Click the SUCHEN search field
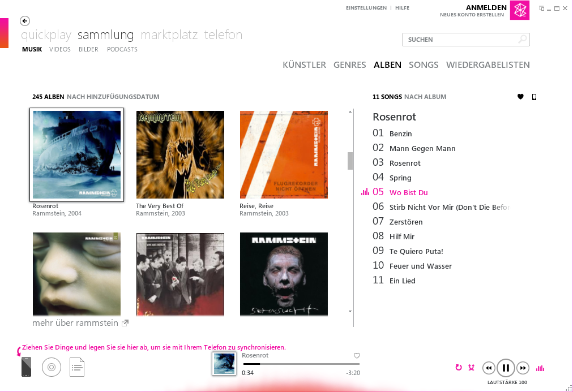This screenshot has height=392, width=573. click(x=465, y=40)
